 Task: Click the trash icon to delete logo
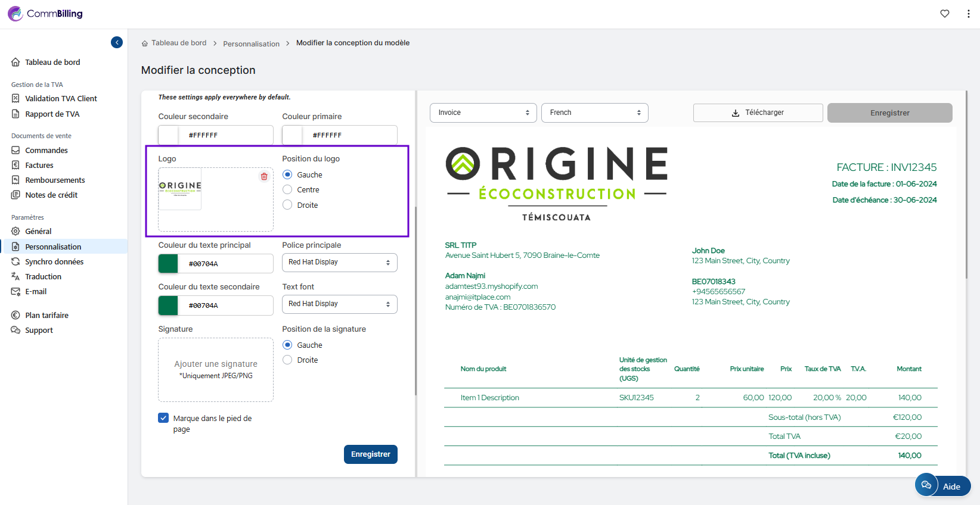tap(264, 177)
